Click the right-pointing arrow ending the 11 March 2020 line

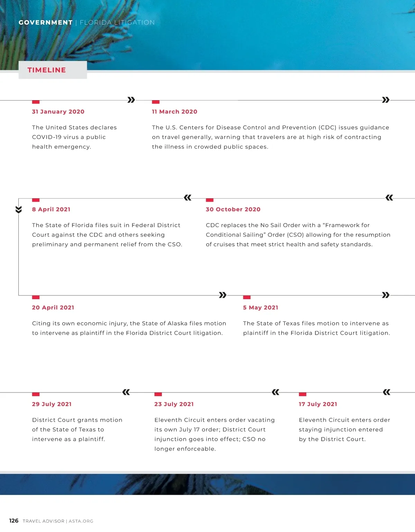coord(386,100)
